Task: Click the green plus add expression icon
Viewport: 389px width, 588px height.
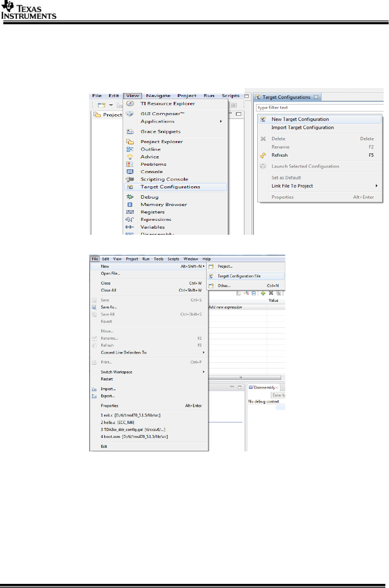Action: tap(263, 293)
